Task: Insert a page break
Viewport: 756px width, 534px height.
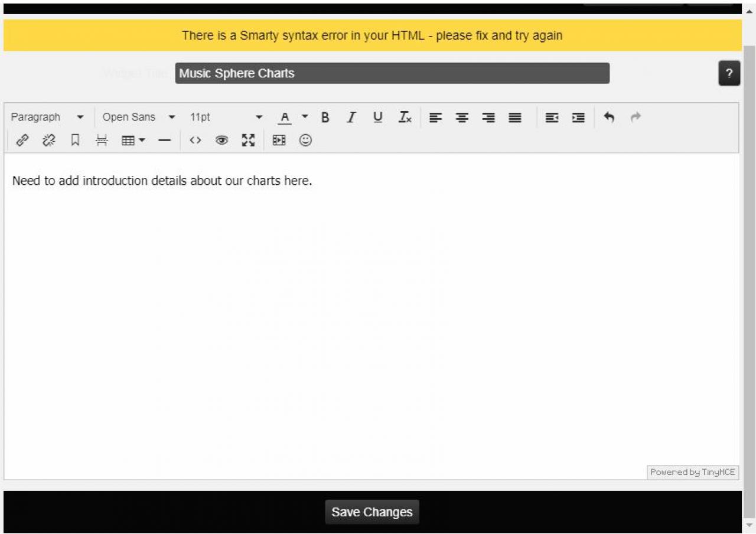Action: pyautogui.click(x=102, y=141)
